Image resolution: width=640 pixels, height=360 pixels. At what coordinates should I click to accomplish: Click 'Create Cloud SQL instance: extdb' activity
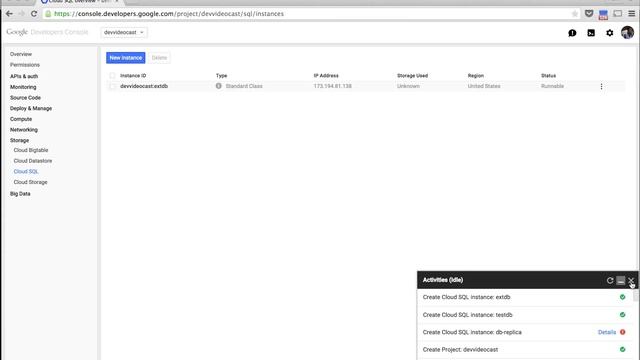tap(467, 297)
